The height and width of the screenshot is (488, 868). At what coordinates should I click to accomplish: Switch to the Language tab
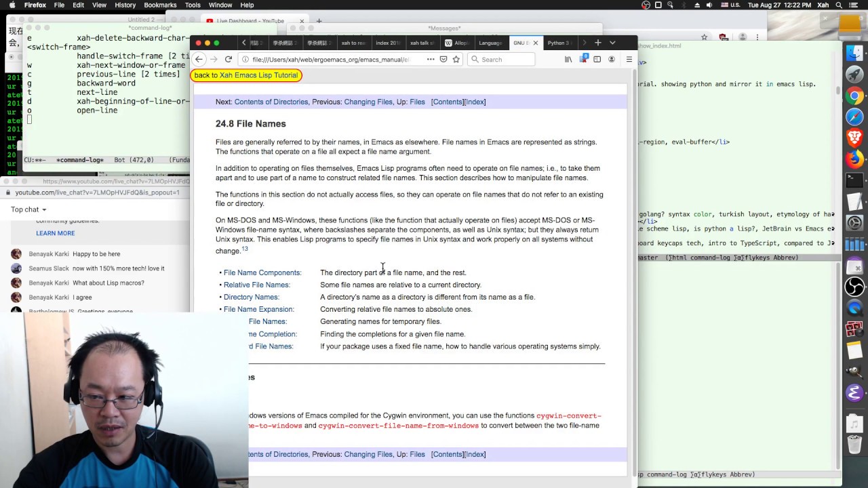pos(491,43)
